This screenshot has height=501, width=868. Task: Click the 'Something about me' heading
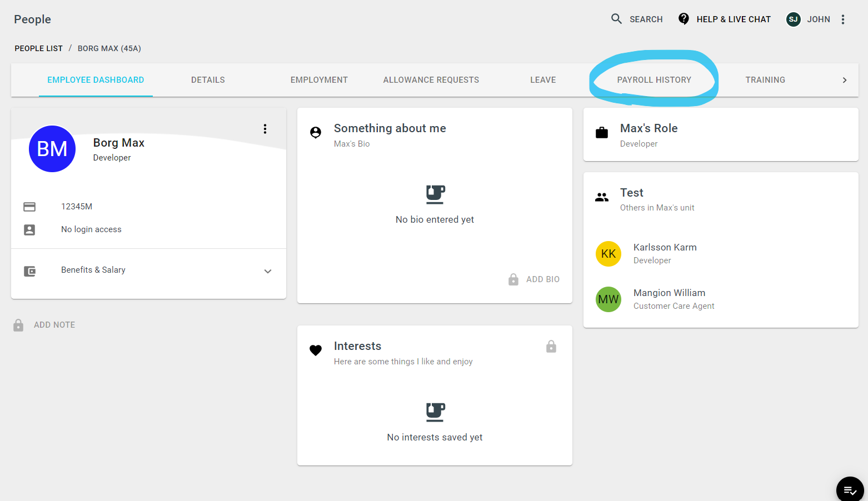[390, 128]
